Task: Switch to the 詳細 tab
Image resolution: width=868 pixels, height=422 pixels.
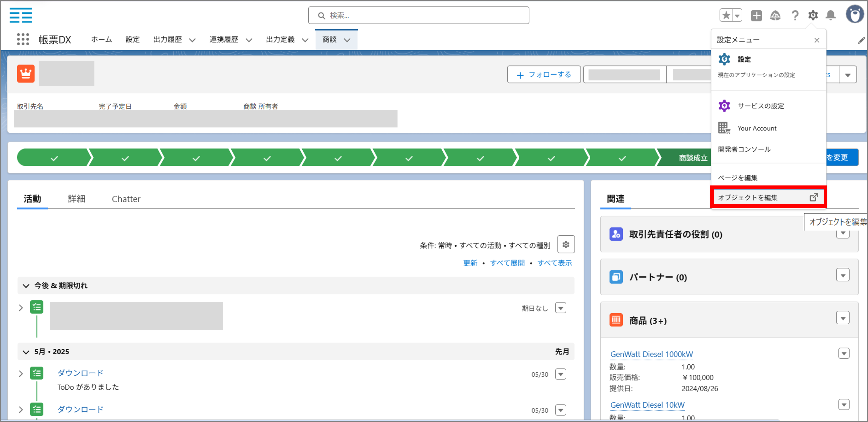Action: pyautogui.click(x=77, y=199)
